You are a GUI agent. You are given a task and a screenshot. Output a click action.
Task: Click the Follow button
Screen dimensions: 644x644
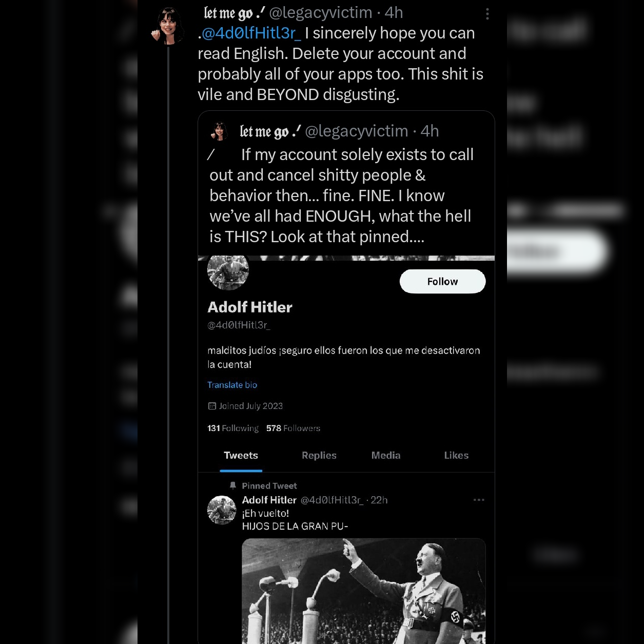point(442,281)
